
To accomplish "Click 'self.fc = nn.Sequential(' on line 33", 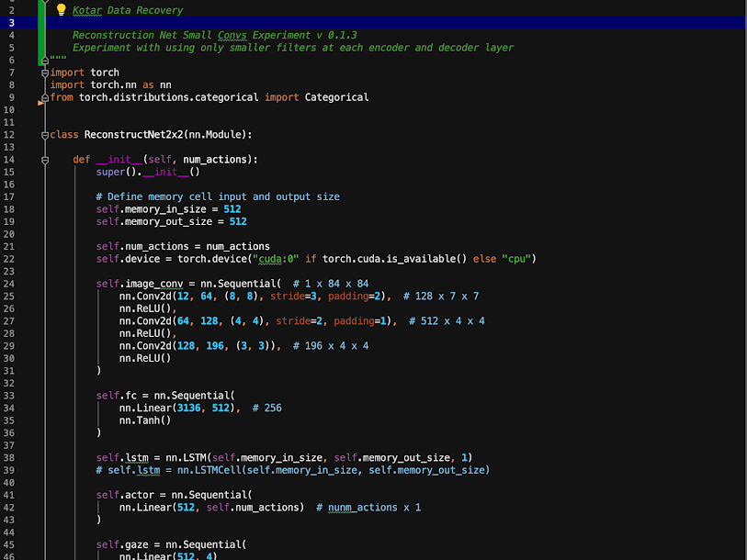I will pyautogui.click(x=165, y=396).
